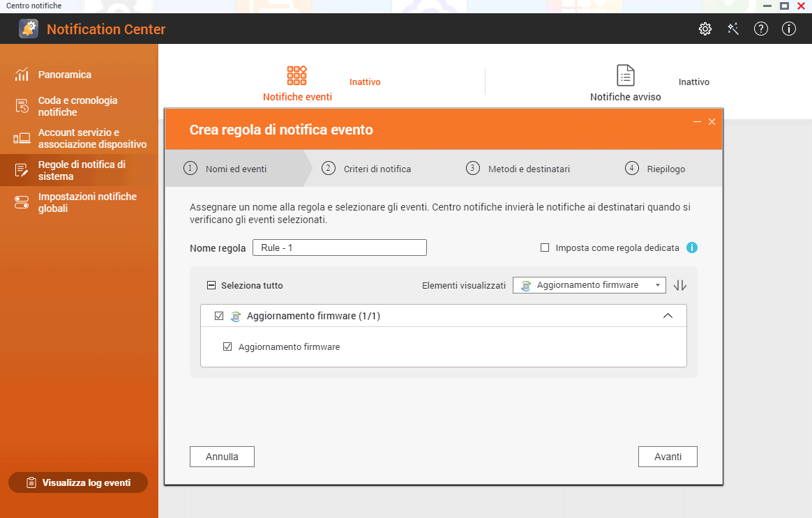Open Regole di notifica di sistema
This screenshot has width=812, height=518.
coord(79,170)
